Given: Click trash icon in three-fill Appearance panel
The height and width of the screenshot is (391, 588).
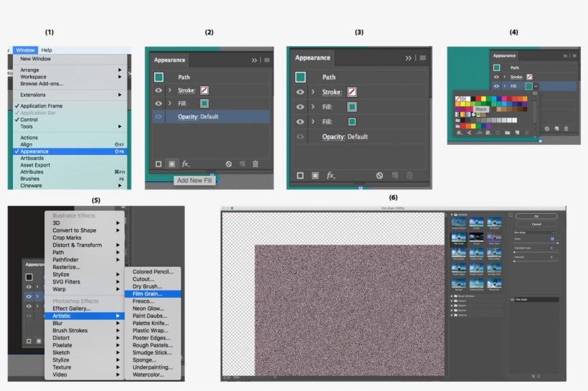Looking at the screenshot, I should pos(409,176).
